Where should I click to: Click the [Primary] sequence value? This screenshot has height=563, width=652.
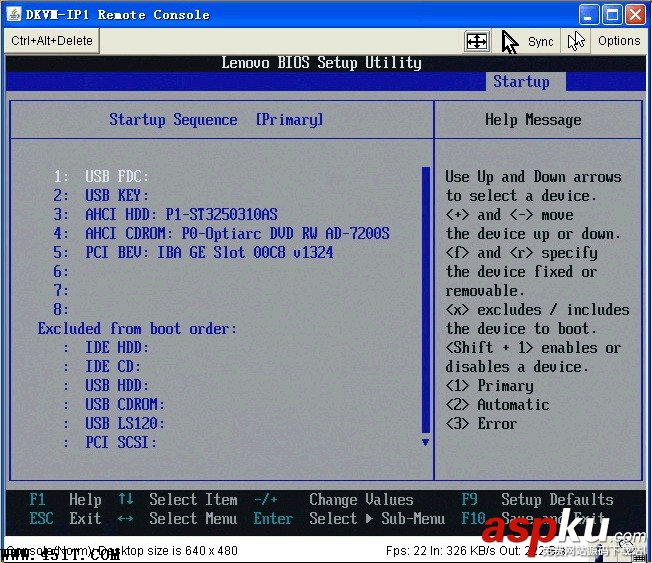pyautogui.click(x=289, y=120)
